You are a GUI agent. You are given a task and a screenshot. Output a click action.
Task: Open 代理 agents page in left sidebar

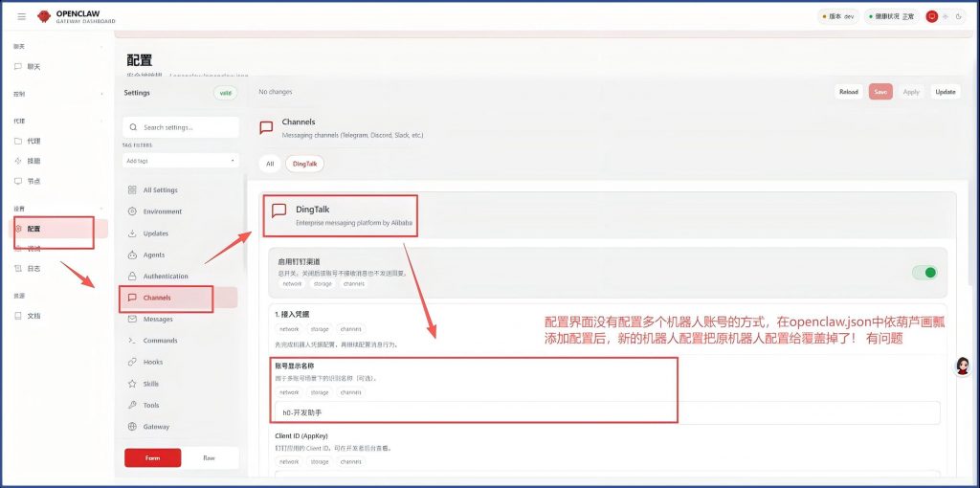pyautogui.click(x=33, y=141)
